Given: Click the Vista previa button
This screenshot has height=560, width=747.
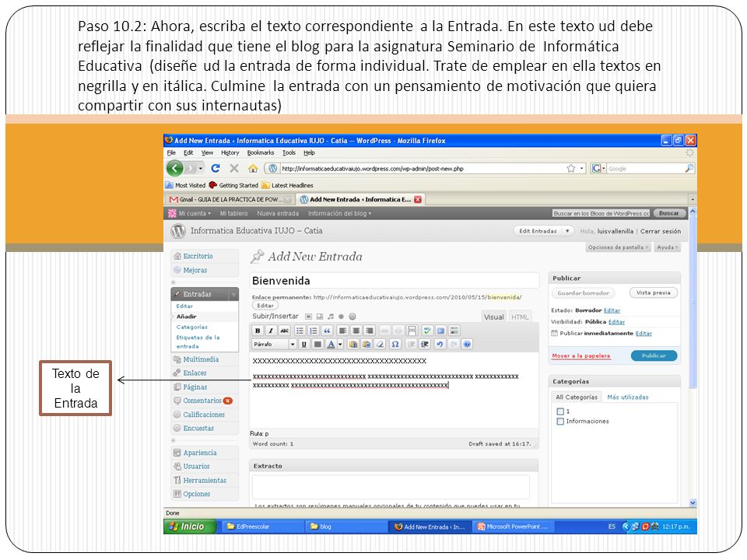Looking at the screenshot, I should pos(653,293).
